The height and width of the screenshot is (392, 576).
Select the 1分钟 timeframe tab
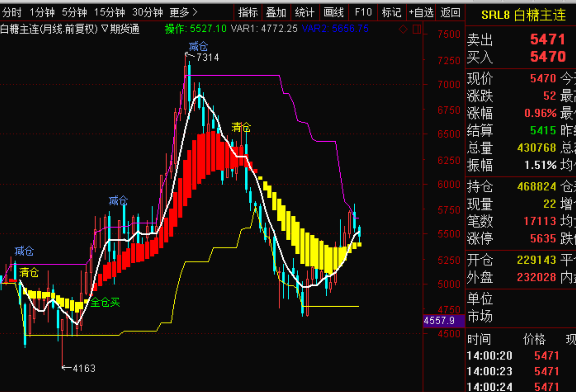pyautogui.click(x=42, y=13)
